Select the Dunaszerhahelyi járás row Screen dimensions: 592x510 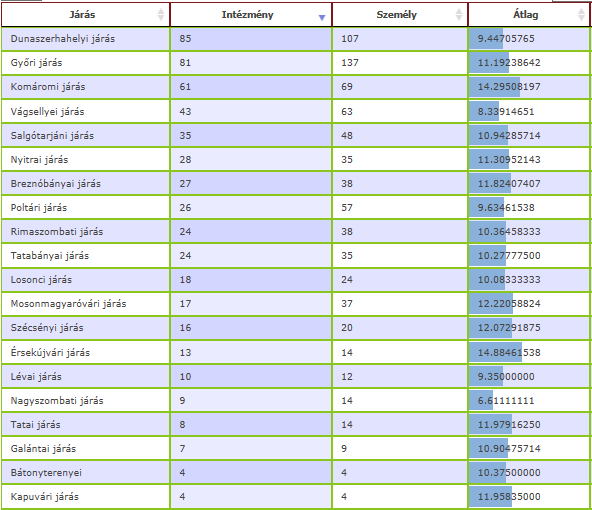tap(296, 39)
